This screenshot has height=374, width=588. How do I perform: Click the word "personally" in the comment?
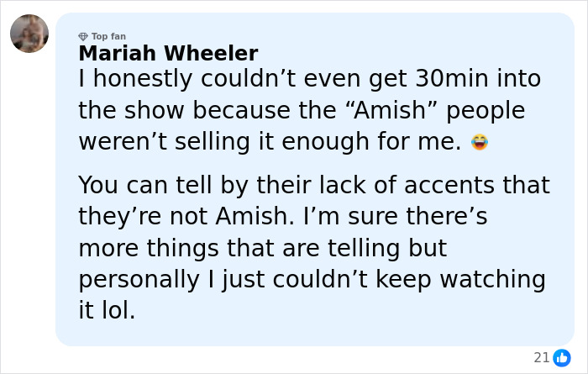148,279
